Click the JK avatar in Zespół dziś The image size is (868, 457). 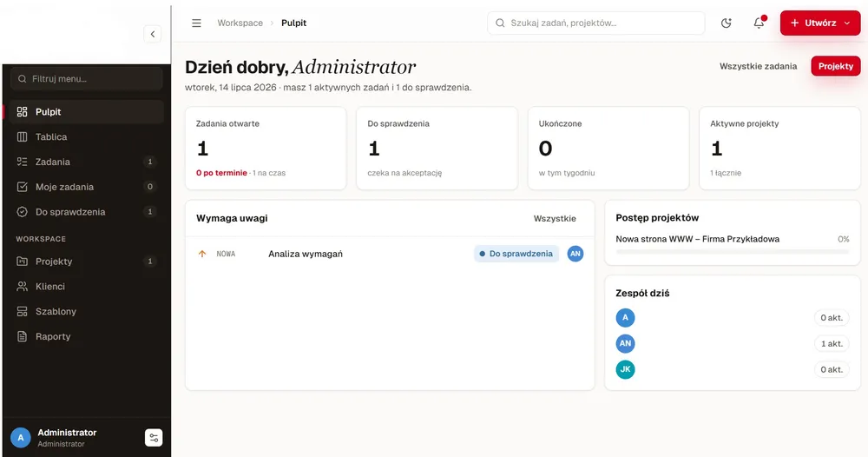(625, 369)
